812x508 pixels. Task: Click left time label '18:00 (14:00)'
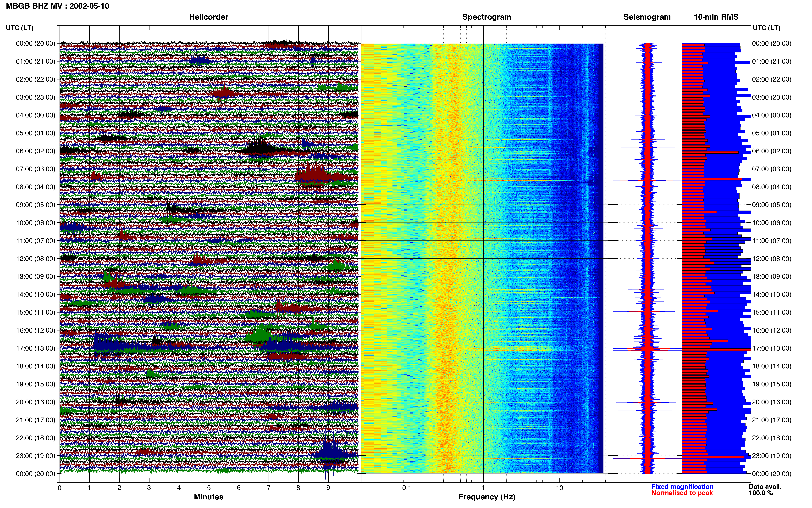36,366
